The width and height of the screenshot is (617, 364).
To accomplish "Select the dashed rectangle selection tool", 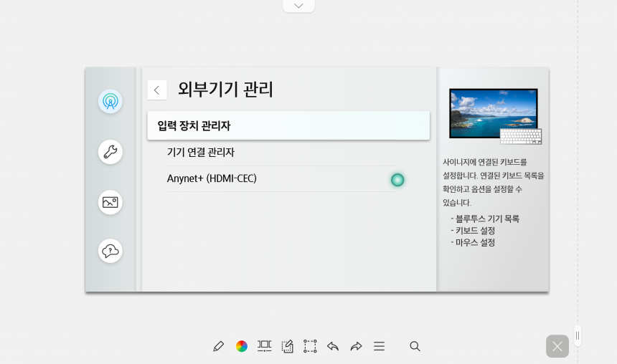I will click(x=310, y=346).
